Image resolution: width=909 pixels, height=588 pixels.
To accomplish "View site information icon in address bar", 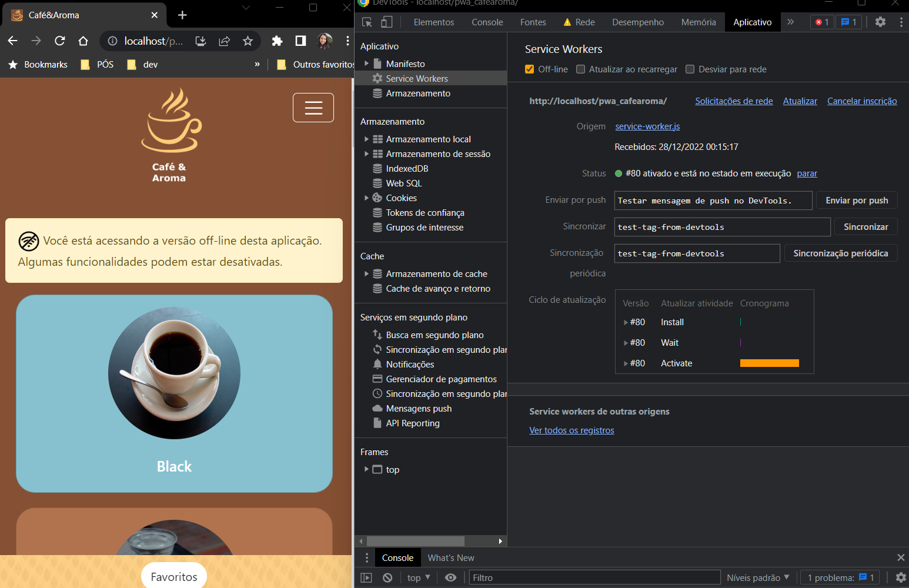I will coord(112,41).
